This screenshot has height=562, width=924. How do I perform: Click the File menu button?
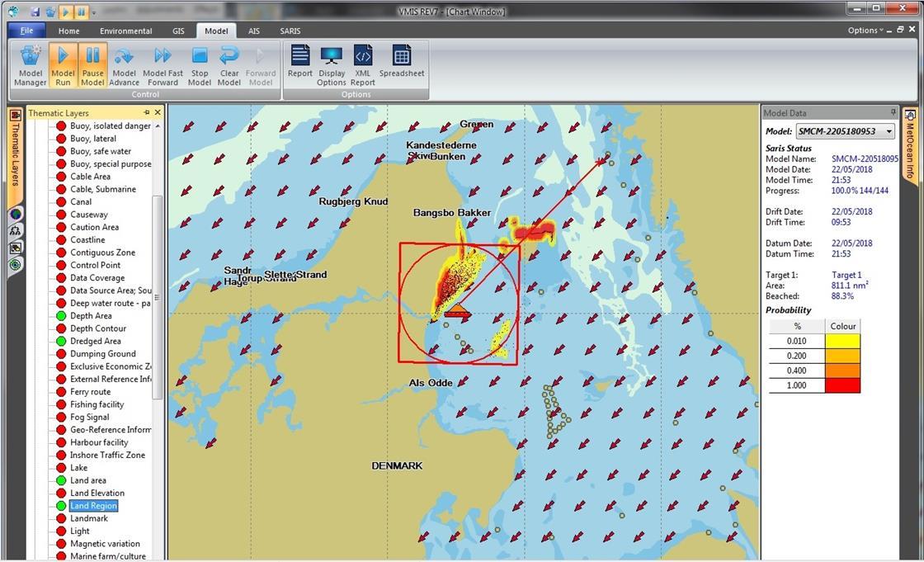tap(26, 30)
